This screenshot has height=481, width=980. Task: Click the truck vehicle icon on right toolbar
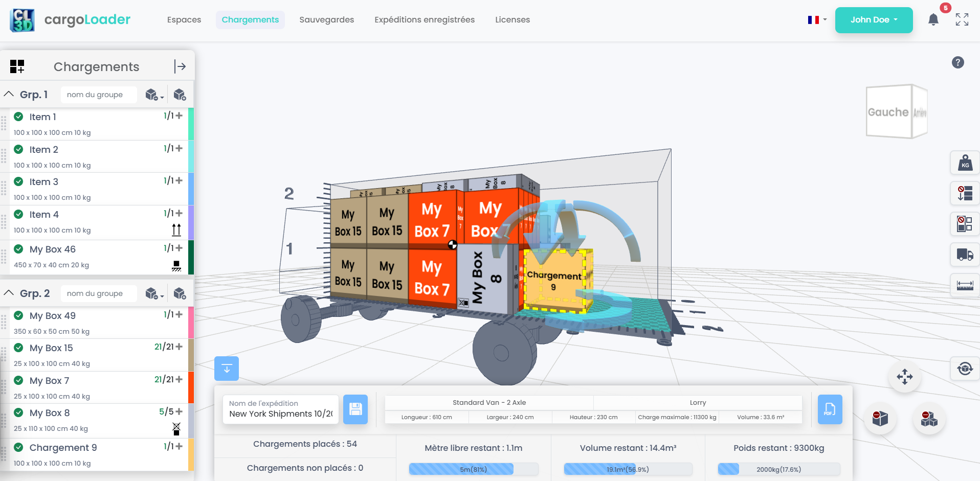[x=965, y=255]
